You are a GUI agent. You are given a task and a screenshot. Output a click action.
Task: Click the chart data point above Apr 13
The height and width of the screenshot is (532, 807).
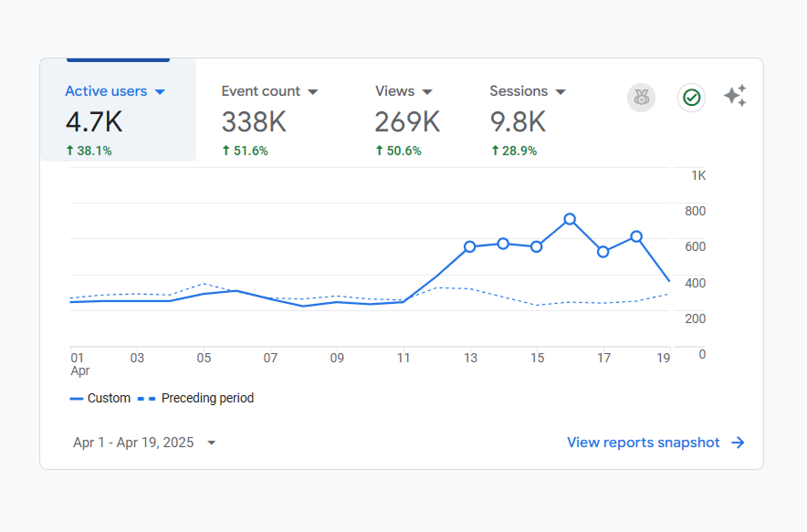(x=470, y=245)
